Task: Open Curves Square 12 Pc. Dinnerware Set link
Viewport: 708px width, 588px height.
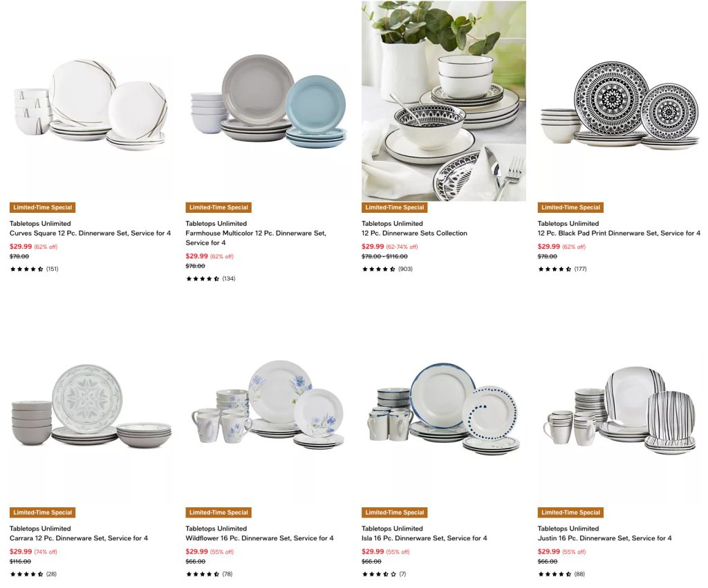Action: (x=90, y=234)
